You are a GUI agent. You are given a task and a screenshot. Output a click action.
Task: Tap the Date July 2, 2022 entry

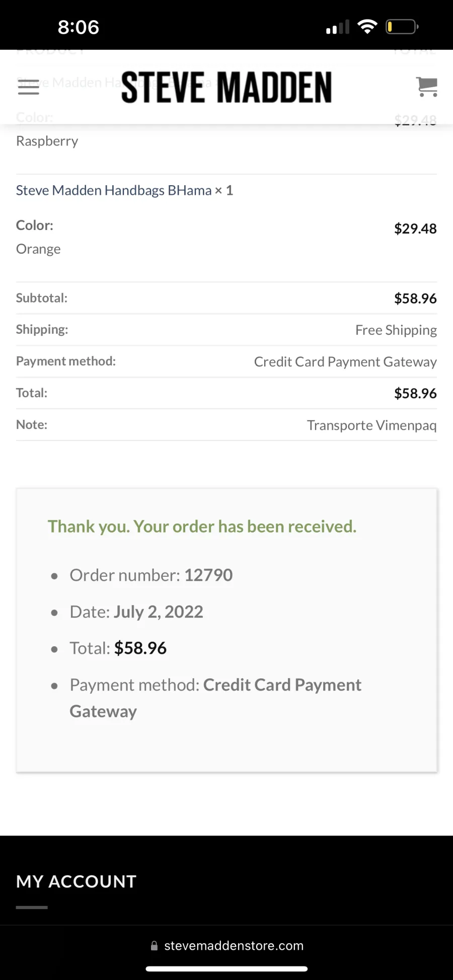136,612
